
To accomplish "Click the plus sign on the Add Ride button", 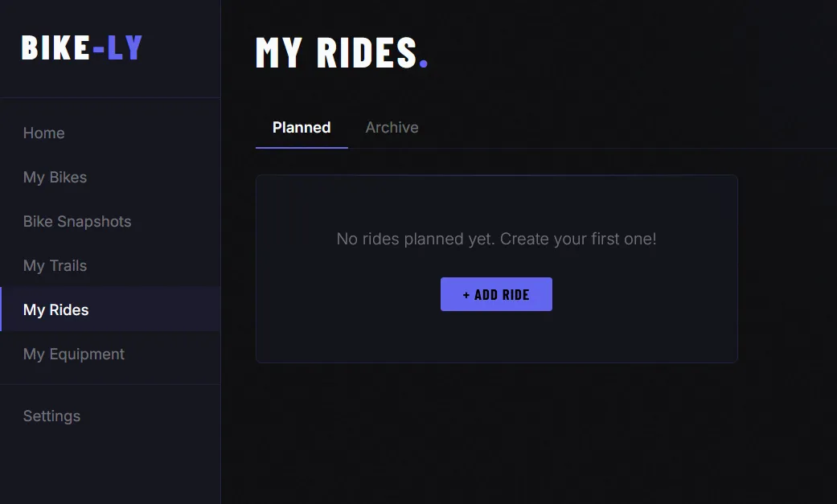I will click(466, 294).
